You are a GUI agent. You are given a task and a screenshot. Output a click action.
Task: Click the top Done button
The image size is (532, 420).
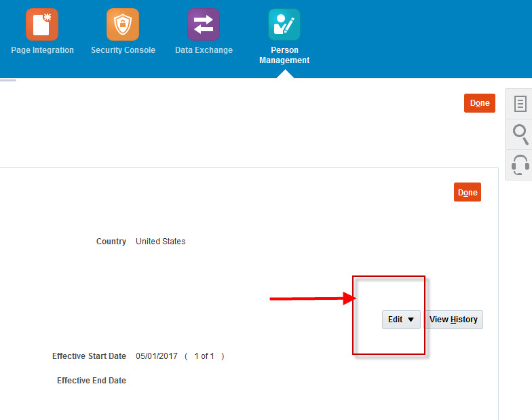(x=479, y=103)
